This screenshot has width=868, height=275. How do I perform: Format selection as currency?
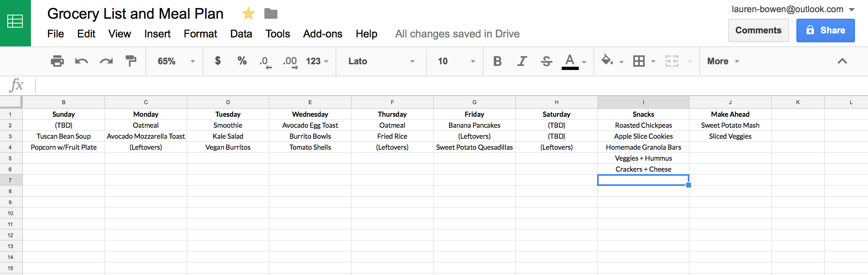point(218,61)
